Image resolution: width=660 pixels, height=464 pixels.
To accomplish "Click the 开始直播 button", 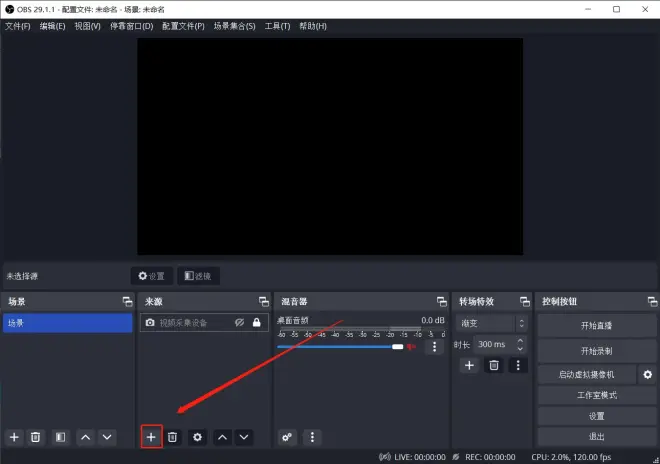I will (x=596, y=326).
